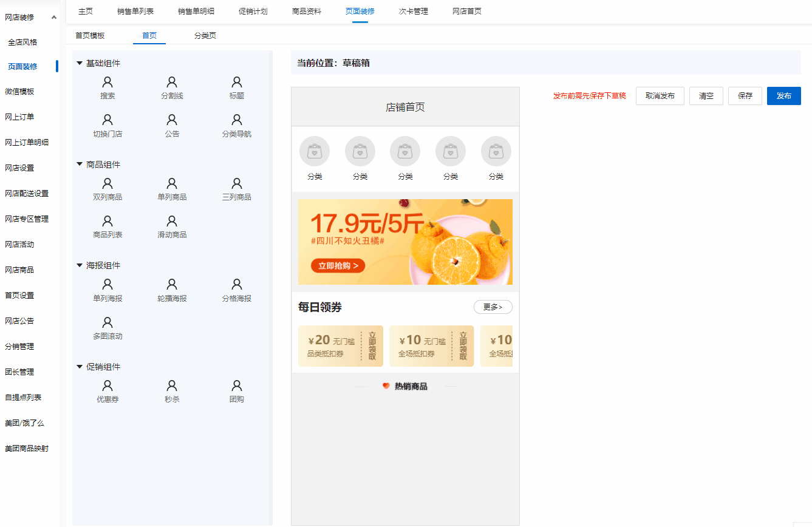This screenshot has height=527, width=812.
Task: Add the 分类导航 component
Action: tap(237, 126)
